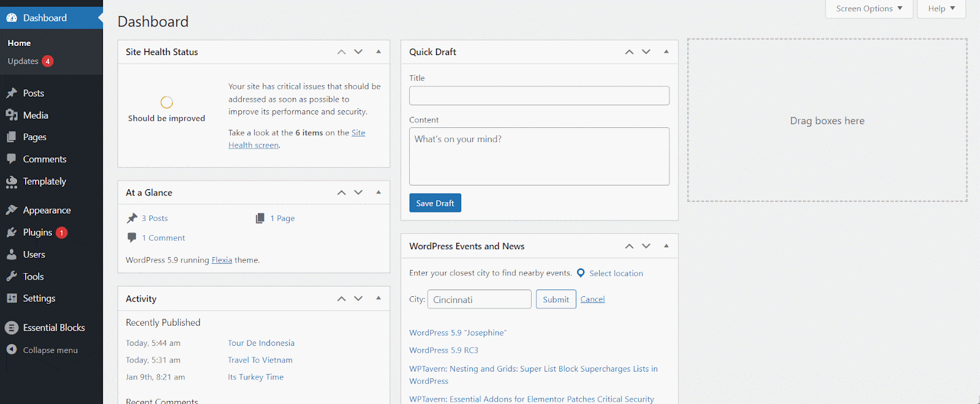Open the WordPress 5.9 RC3 news link
The image size is (980, 404).
click(x=443, y=350)
